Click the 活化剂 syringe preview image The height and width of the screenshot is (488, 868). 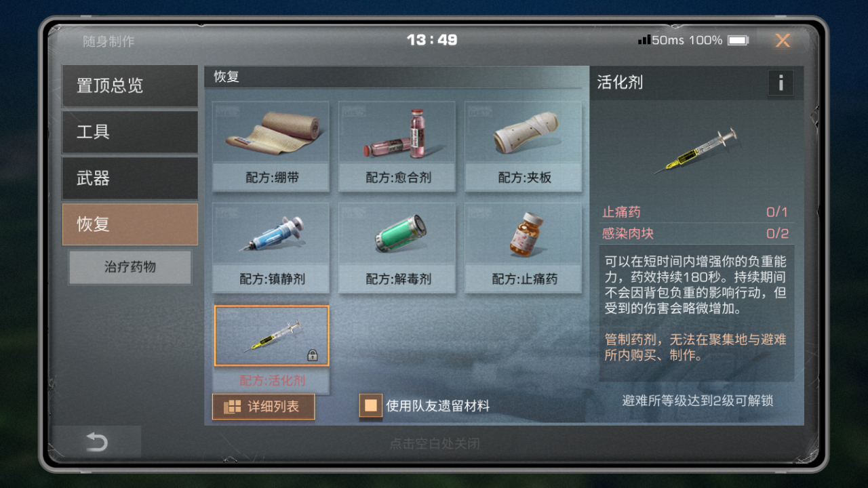pyautogui.click(x=696, y=150)
